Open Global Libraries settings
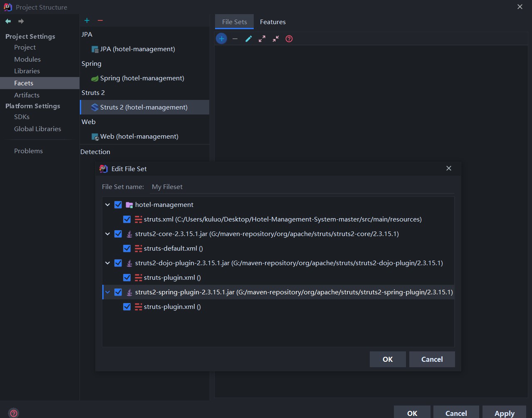Image resolution: width=532 pixels, height=418 pixels. (37, 129)
